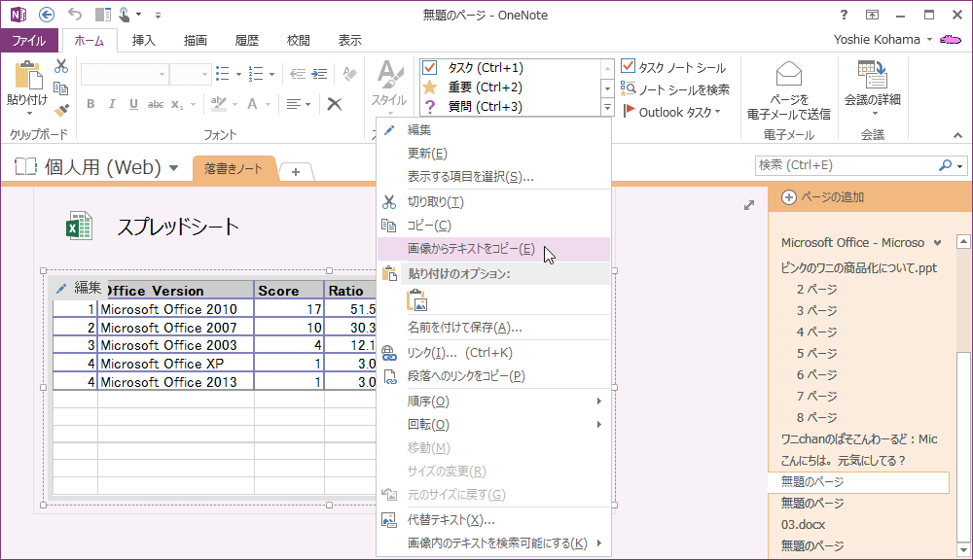Apply italic formatting

tap(112, 104)
